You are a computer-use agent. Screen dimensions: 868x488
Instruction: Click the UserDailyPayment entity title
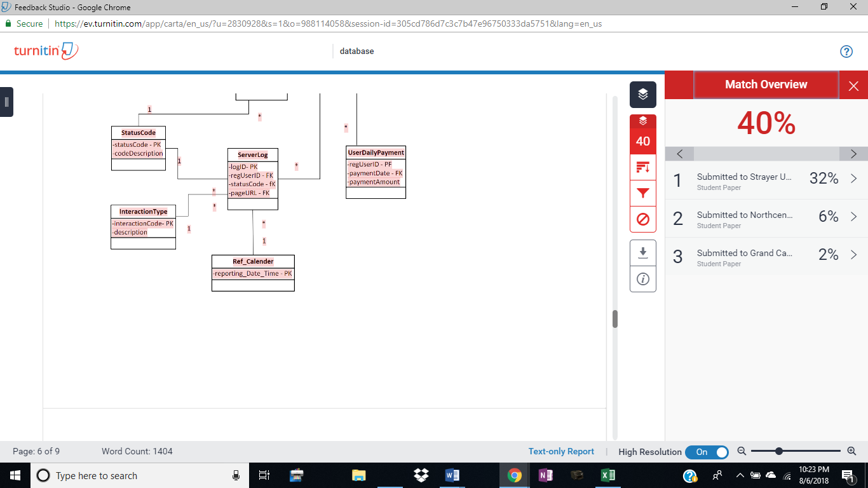tap(376, 152)
